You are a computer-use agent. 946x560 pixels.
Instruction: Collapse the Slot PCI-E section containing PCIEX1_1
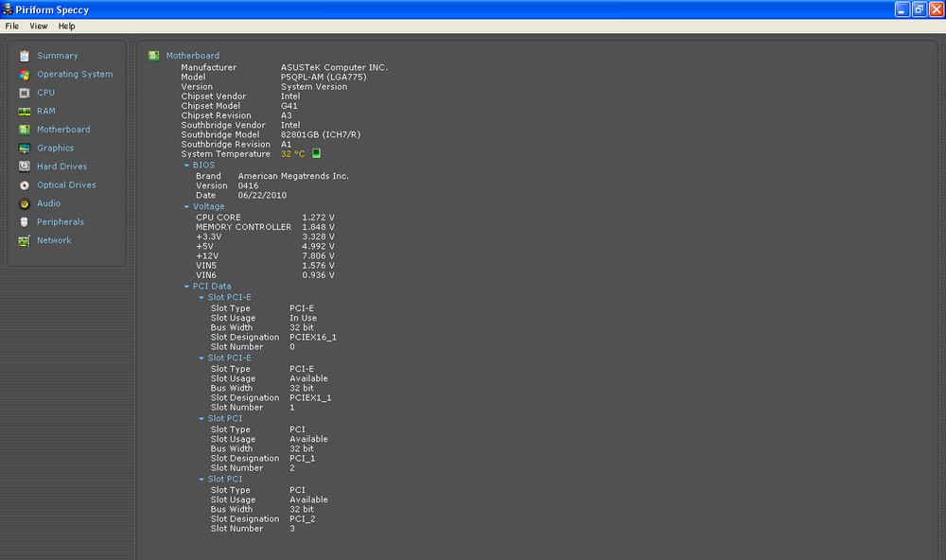201,358
